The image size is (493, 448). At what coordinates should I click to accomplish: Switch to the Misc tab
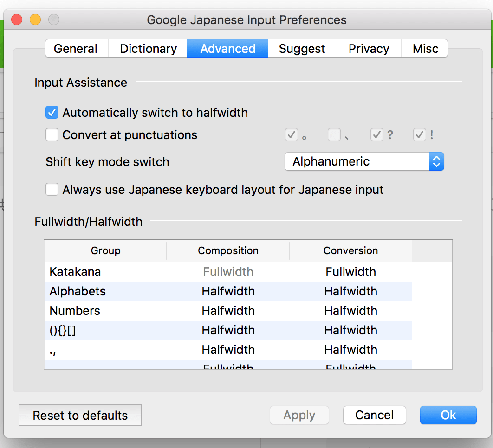pos(425,48)
